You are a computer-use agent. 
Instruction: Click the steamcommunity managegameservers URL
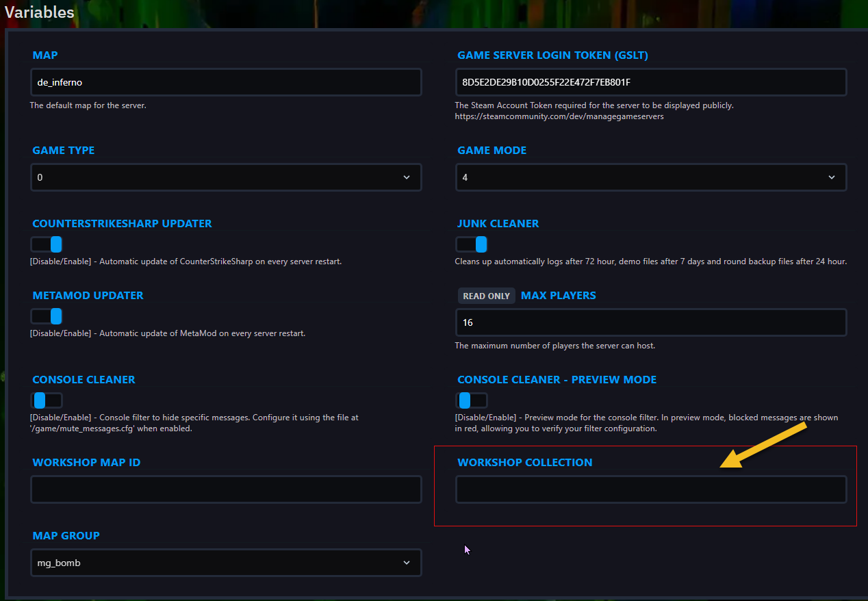point(559,116)
